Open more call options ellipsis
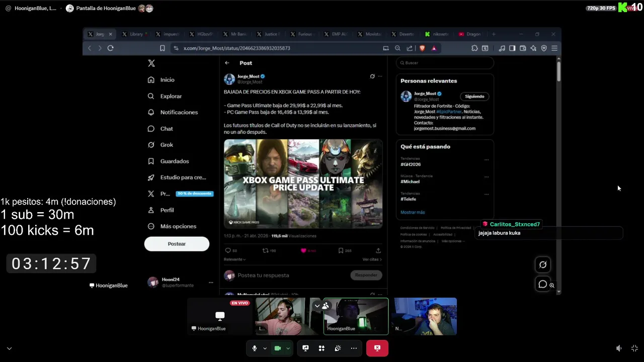This screenshot has width=644, height=362. 354,348
